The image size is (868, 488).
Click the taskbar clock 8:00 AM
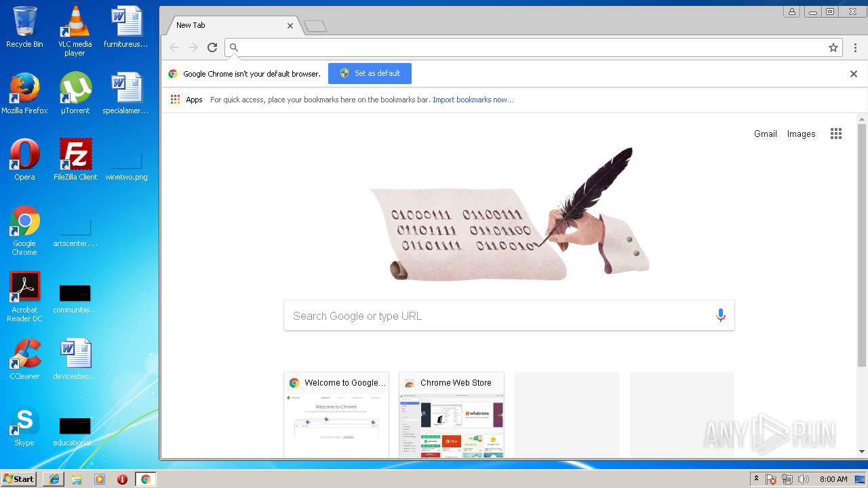[x=833, y=479]
